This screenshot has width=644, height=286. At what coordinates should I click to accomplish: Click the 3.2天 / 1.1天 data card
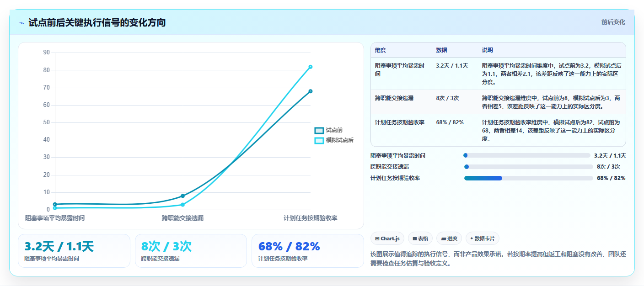tap(74, 251)
